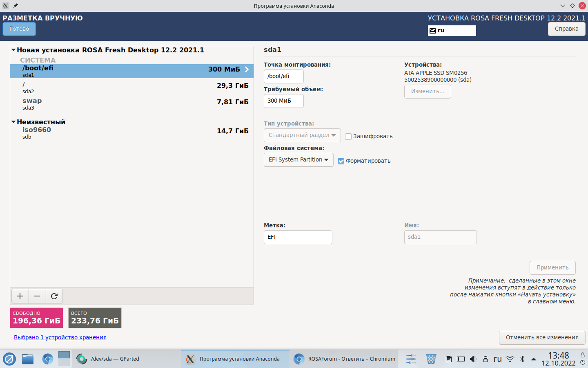
Task: Click the Справка help button
Action: tap(566, 29)
